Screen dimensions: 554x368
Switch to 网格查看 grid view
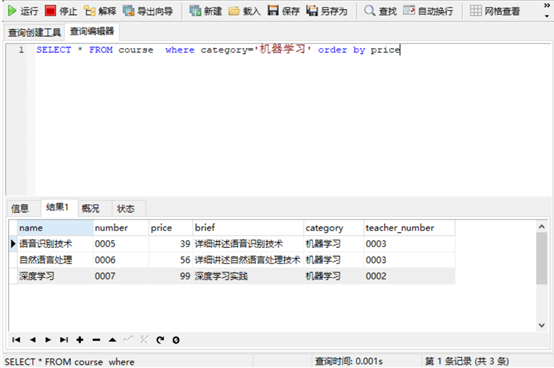495,11
